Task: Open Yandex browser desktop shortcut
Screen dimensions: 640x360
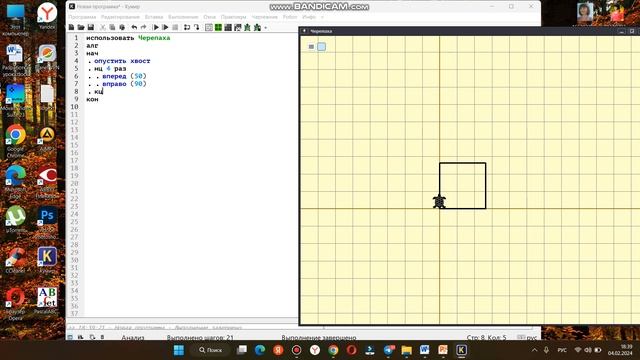Action: point(47,16)
